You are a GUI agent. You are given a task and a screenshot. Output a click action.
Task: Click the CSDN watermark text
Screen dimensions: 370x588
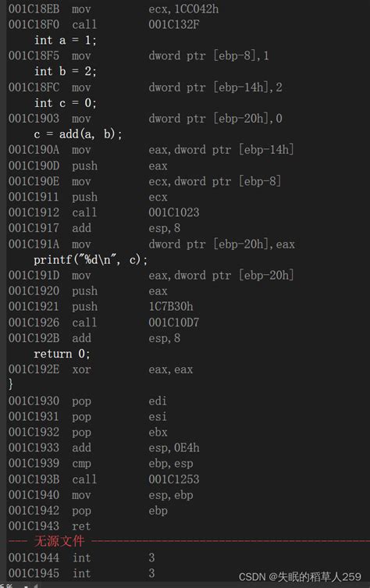pos(300,577)
